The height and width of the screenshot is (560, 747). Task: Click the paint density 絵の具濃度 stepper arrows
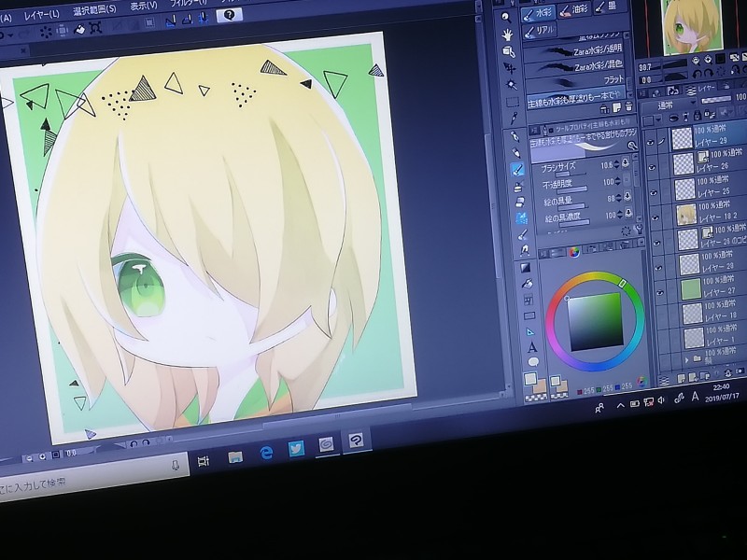pos(620,215)
